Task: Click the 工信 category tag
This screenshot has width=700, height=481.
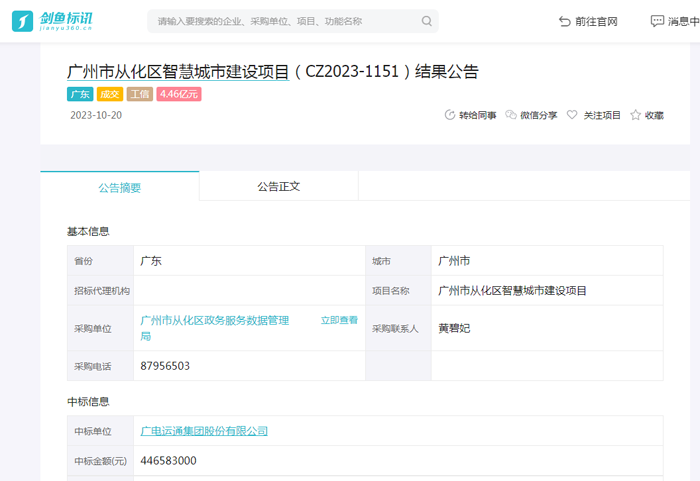Action: pyautogui.click(x=140, y=94)
